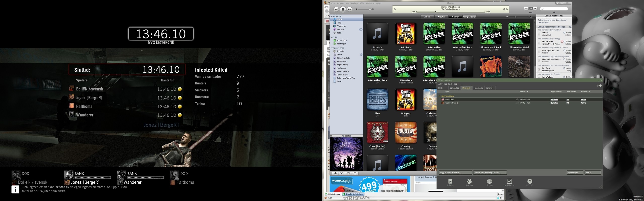Click BUY for Set Me Free

point(568,44)
